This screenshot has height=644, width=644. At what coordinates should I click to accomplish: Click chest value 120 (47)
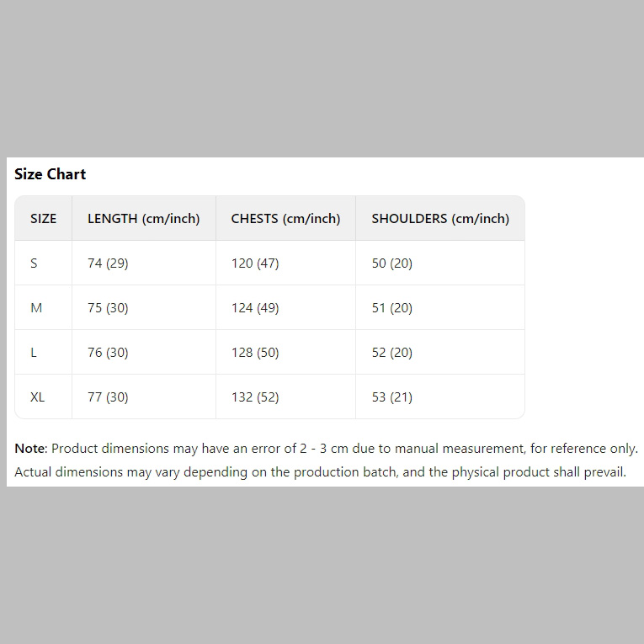tap(255, 263)
